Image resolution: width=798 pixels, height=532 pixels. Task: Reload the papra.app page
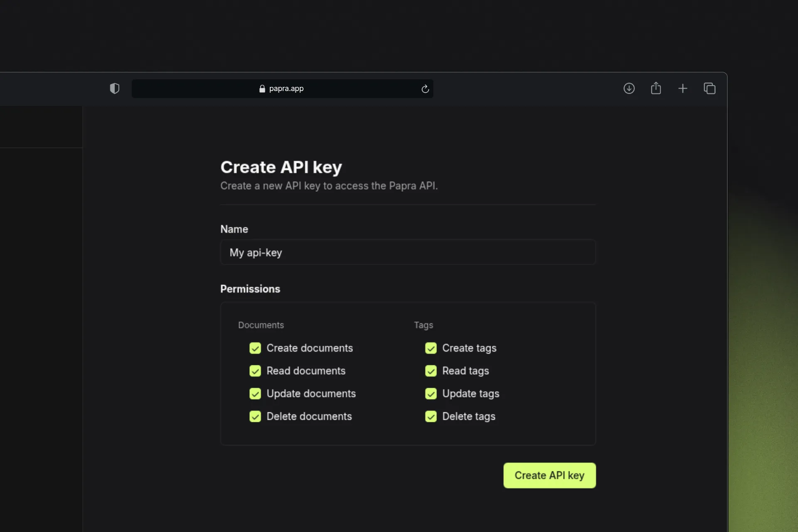pos(425,89)
